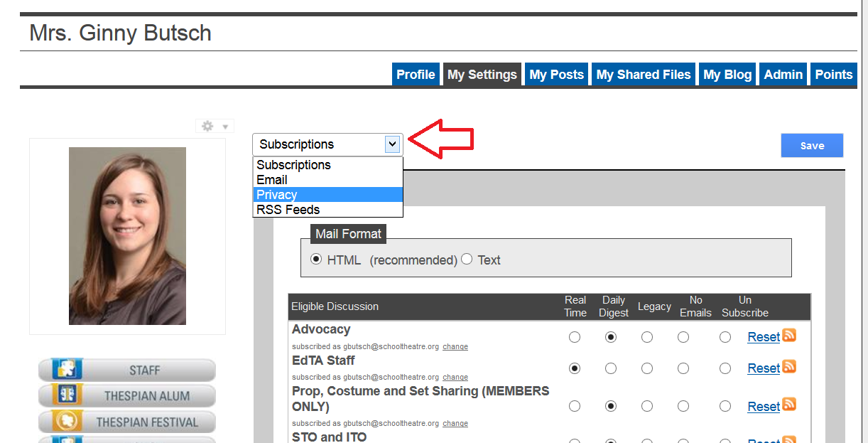The width and height of the screenshot is (868, 443).
Task: Choose No Emails for Advocacy
Action: [x=683, y=337]
